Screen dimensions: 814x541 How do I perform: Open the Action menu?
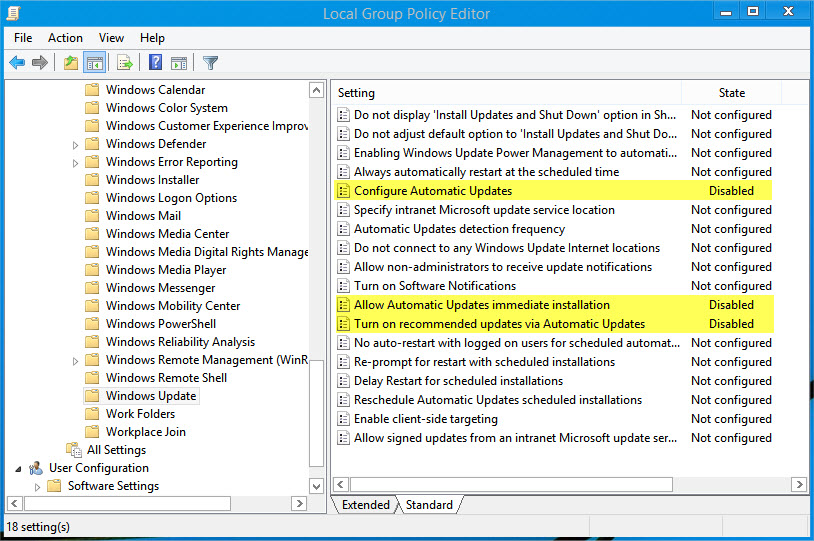65,38
